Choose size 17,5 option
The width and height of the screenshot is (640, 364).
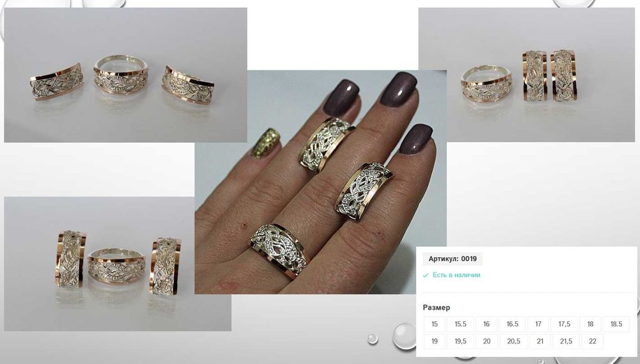point(564,324)
